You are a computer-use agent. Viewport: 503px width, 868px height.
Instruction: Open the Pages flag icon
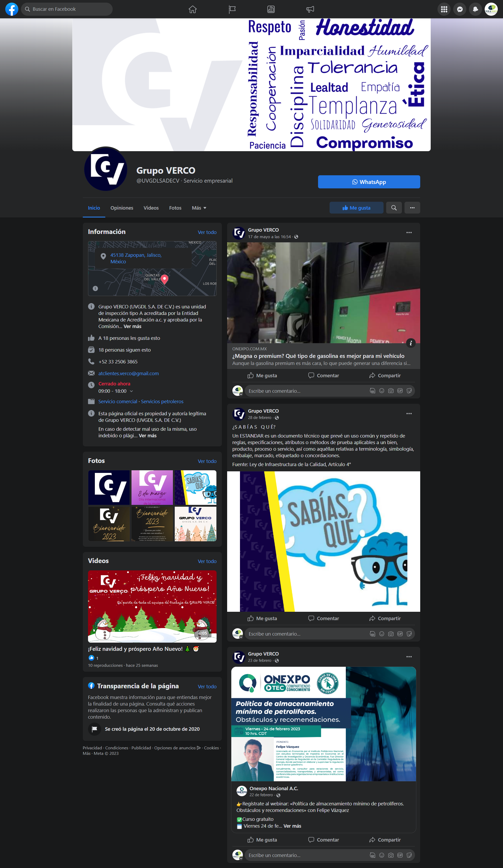coord(232,9)
